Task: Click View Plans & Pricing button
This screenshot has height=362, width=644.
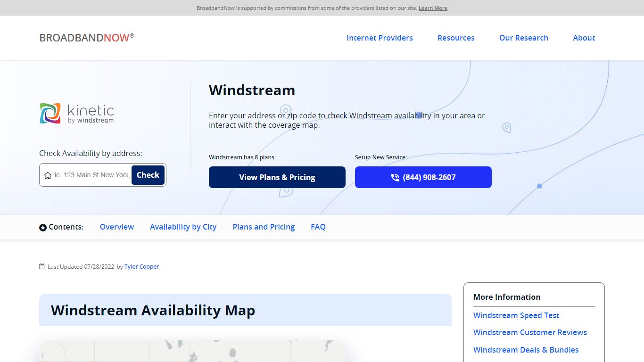Action: (x=277, y=177)
